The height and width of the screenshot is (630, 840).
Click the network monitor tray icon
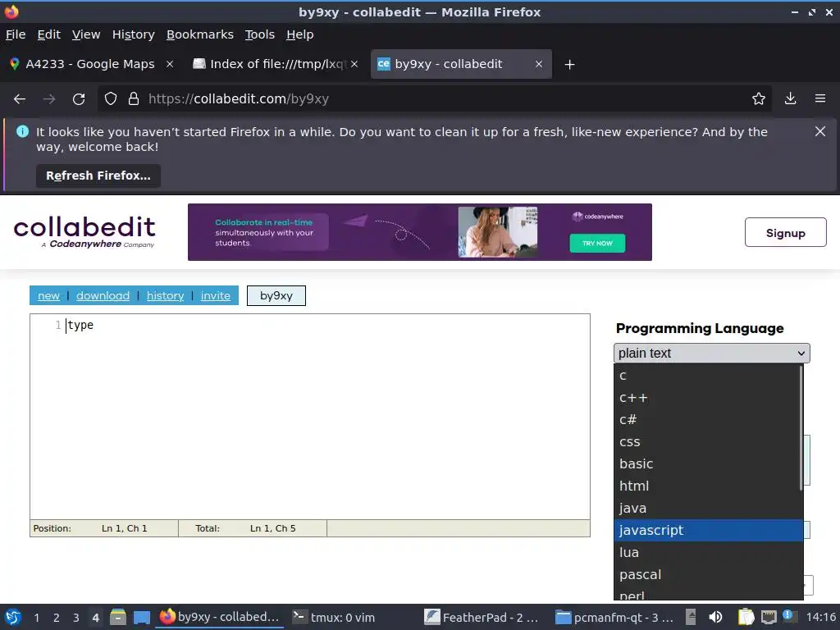tap(769, 618)
